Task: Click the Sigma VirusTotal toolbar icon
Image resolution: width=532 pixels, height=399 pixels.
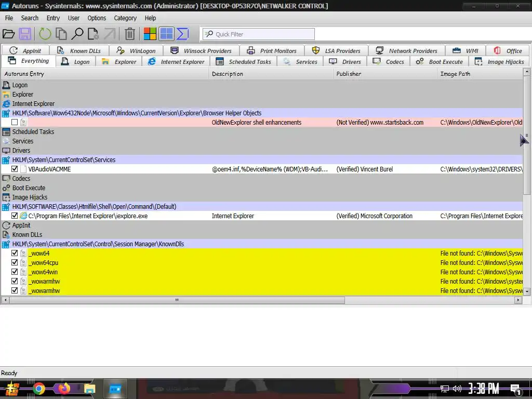Action: pyautogui.click(x=182, y=34)
